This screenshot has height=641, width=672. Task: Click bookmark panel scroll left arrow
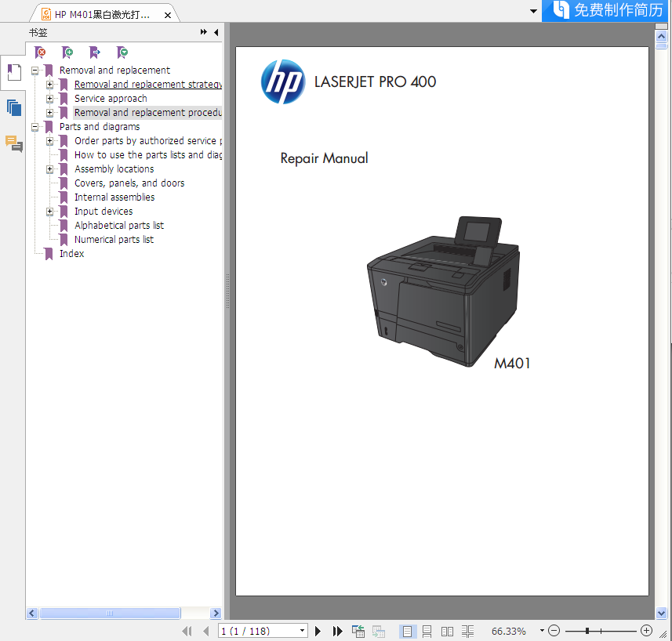[32, 613]
